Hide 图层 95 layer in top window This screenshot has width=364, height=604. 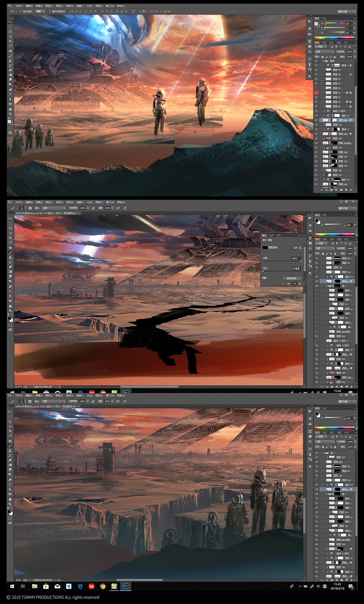click(316, 70)
